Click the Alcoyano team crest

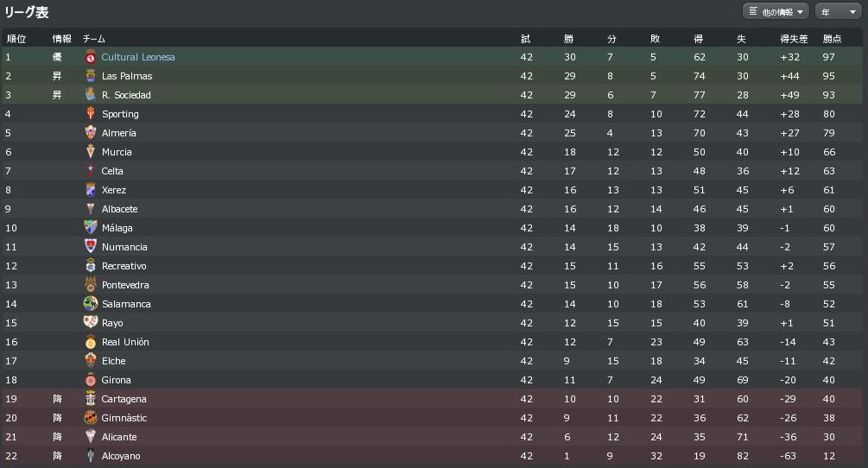[91, 456]
